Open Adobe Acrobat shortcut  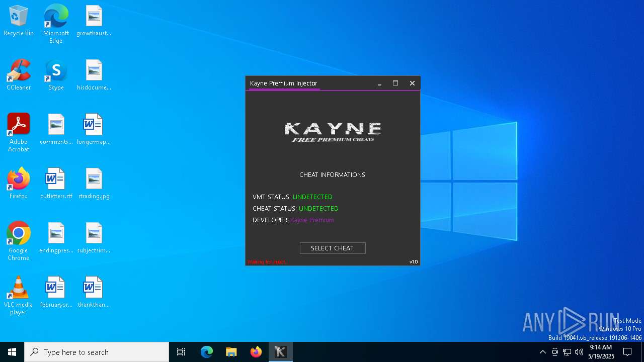[x=19, y=133]
